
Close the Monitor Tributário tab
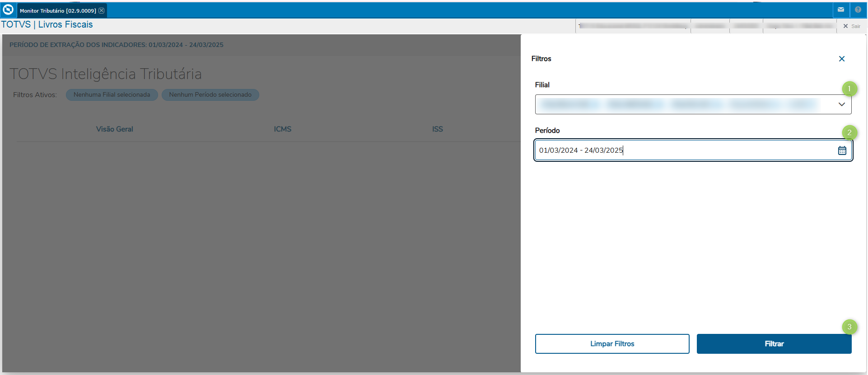(102, 10)
